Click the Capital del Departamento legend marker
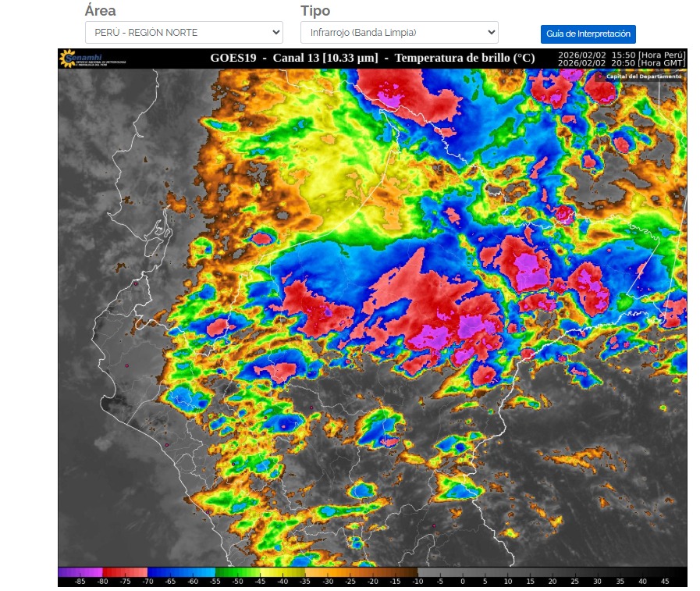 (x=600, y=77)
